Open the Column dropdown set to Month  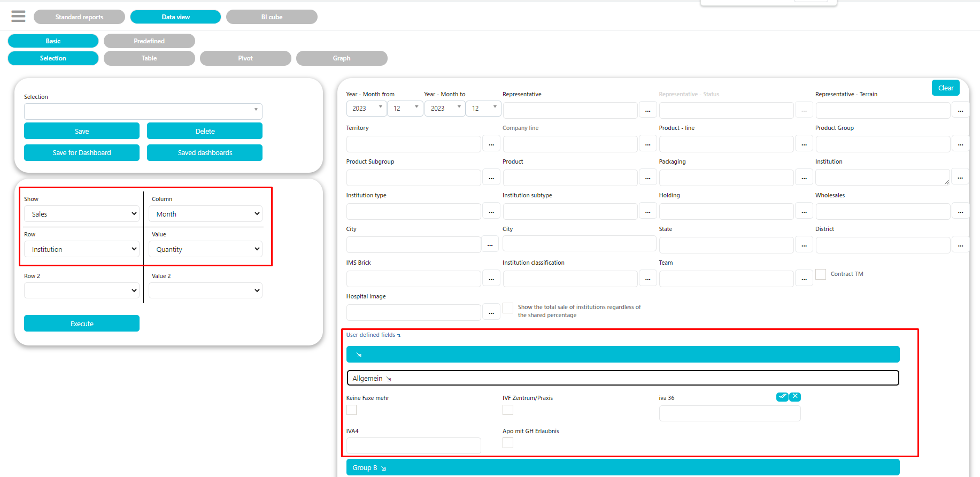tap(206, 214)
